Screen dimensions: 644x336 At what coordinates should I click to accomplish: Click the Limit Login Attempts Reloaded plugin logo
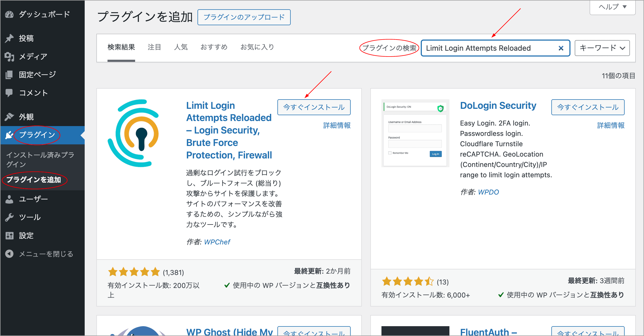(134, 133)
